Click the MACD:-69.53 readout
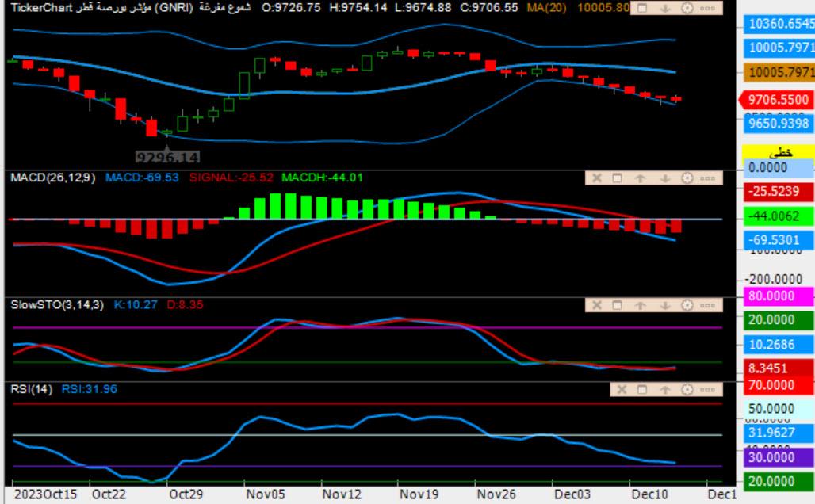 [142, 178]
